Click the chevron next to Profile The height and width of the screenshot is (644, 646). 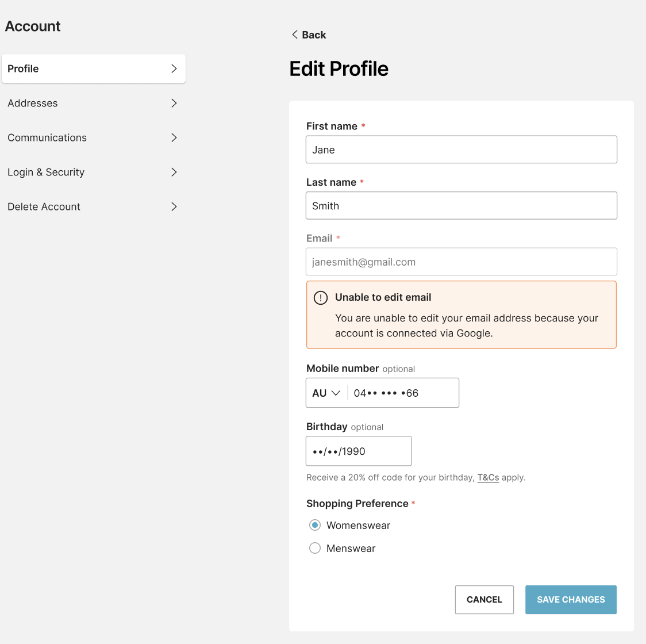[174, 68]
